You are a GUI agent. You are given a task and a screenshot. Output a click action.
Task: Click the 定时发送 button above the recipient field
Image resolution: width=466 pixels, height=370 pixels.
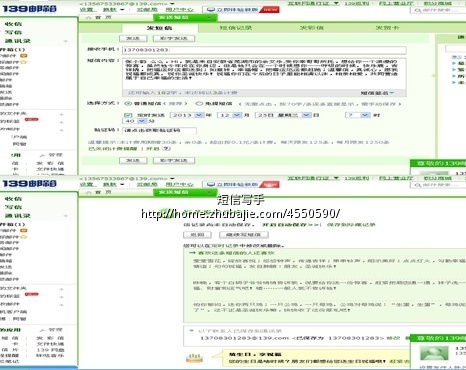[x=174, y=39]
